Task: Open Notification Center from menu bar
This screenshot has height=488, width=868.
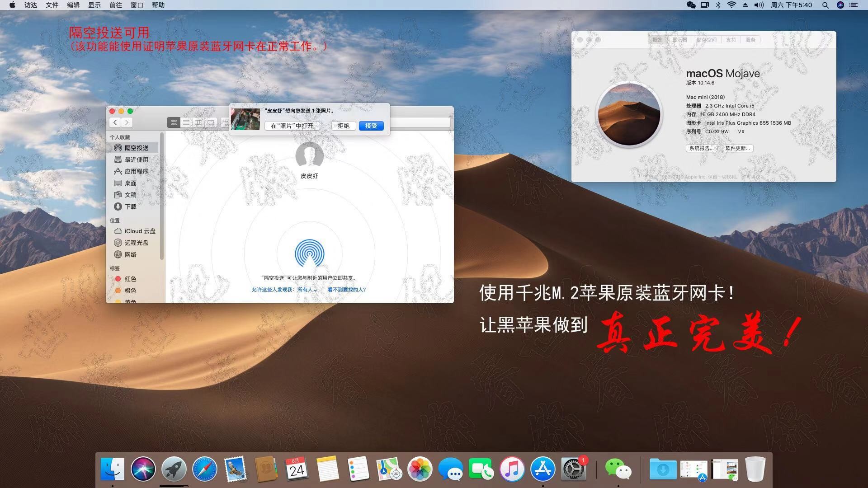Action: [x=854, y=5]
